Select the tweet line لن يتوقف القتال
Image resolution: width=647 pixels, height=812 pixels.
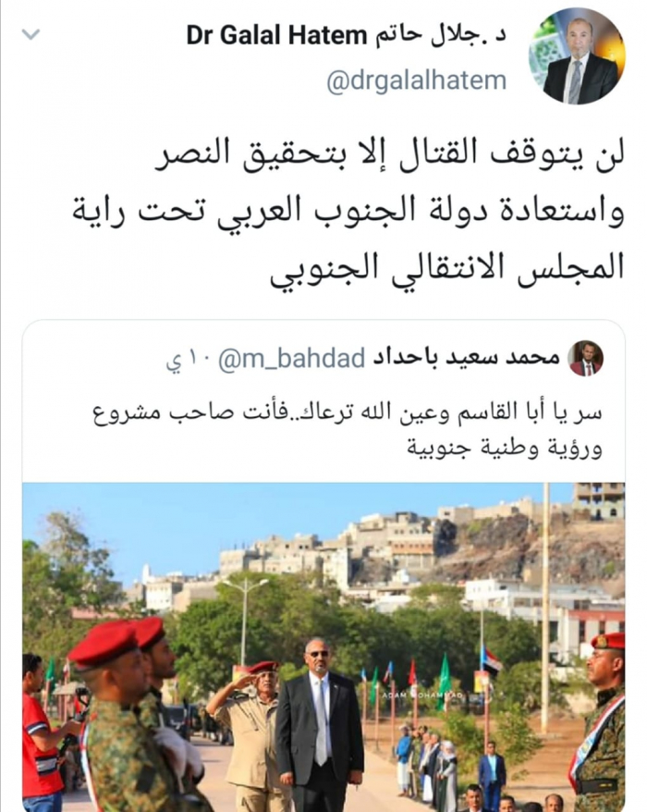pos(391,154)
